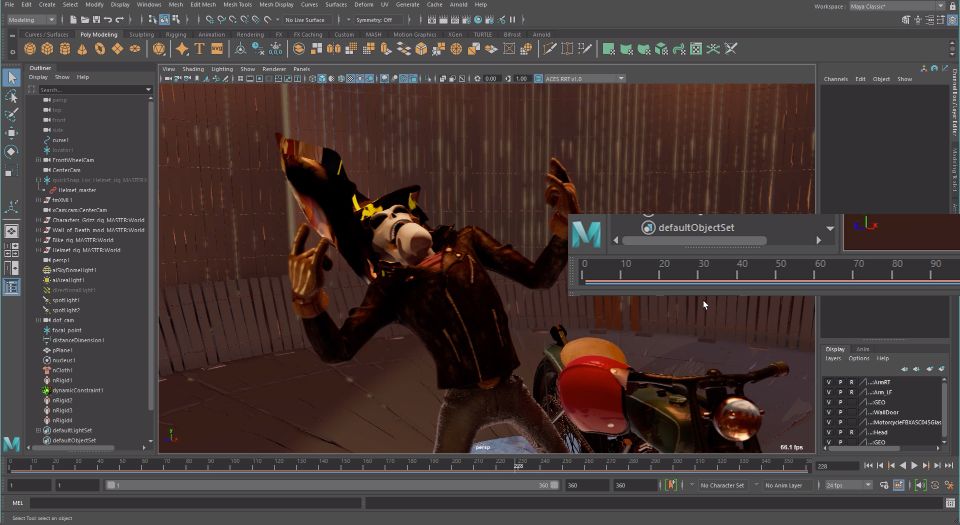Click the Symmetry: Off button
The image size is (960, 525).
click(x=373, y=19)
